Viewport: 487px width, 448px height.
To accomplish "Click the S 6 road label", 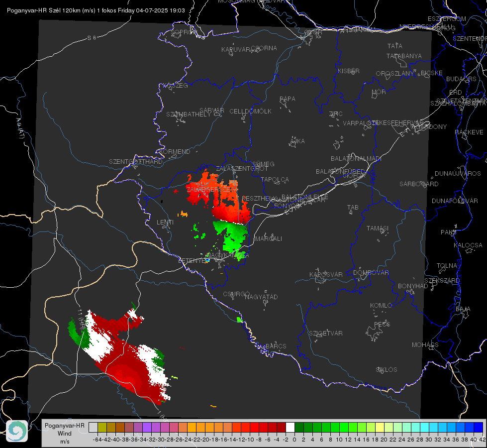I will click(92, 38).
